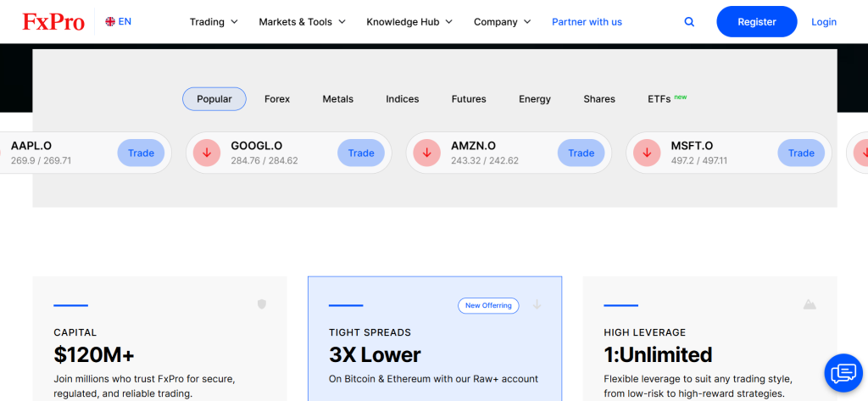The width and height of the screenshot is (868, 401).
Task: Click the TIGHT SPREADS label
Action: pos(370,332)
